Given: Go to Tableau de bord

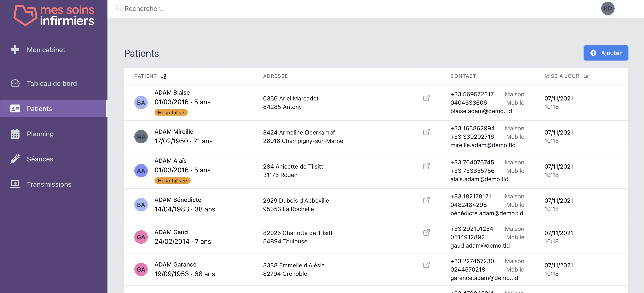Looking at the screenshot, I should [54, 83].
